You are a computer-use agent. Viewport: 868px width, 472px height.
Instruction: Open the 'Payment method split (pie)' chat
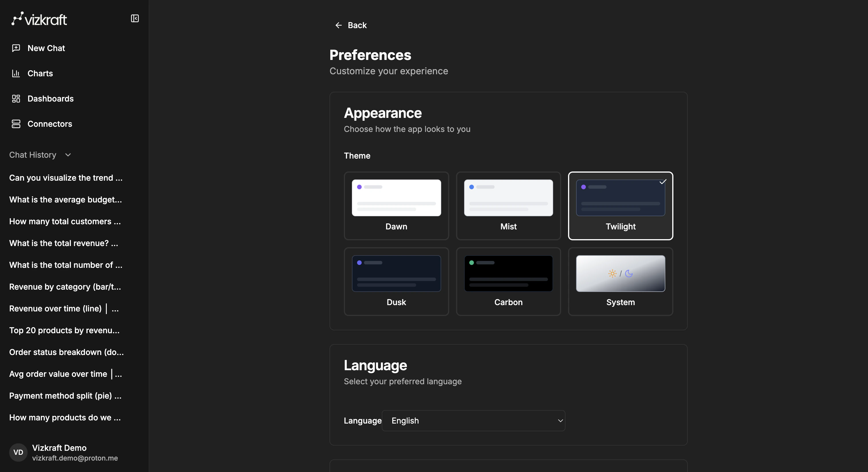tap(65, 395)
